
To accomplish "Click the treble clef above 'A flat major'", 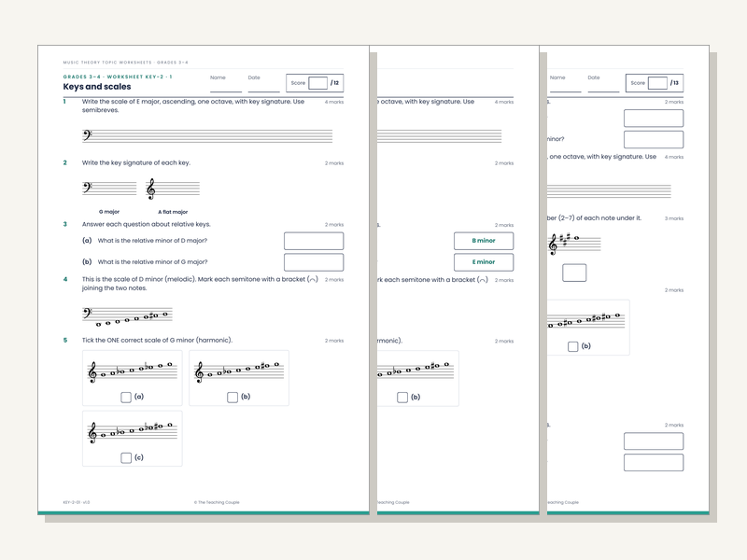I will coord(150,189).
